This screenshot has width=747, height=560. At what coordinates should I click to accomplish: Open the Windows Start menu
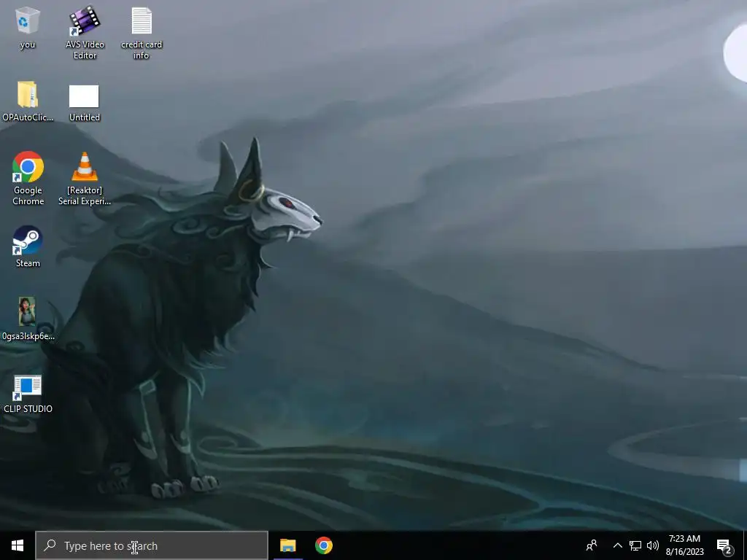18,545
